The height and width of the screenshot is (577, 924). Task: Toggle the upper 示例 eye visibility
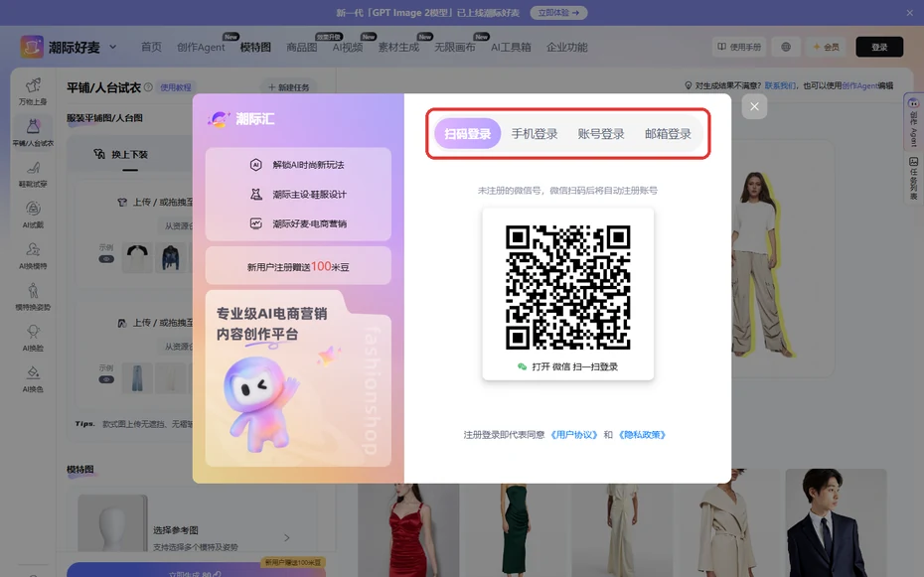(x=106, y=259)
